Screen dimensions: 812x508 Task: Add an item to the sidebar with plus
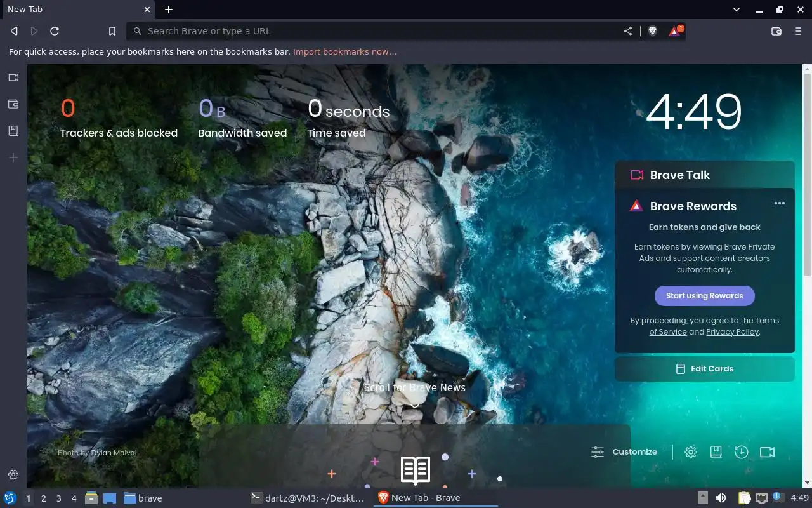tap(13, 157)
